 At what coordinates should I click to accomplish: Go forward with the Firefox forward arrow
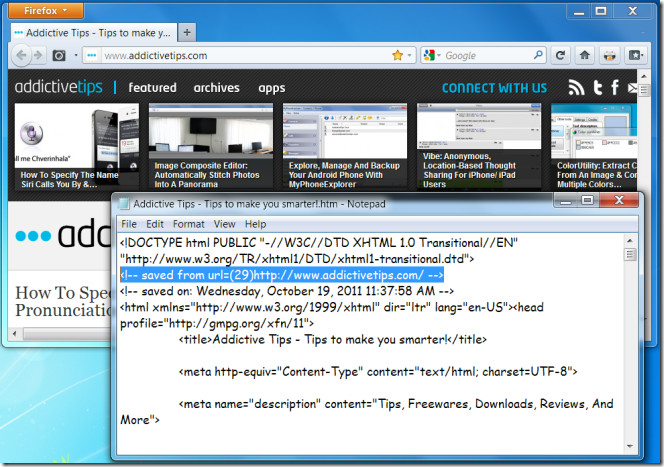click(38, 55)
